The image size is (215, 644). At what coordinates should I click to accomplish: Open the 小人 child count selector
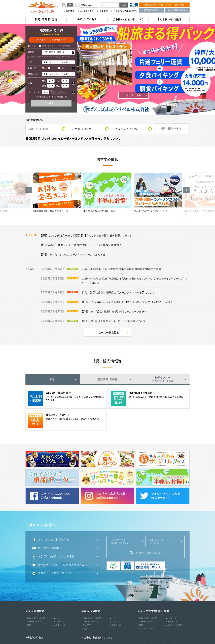65,81
